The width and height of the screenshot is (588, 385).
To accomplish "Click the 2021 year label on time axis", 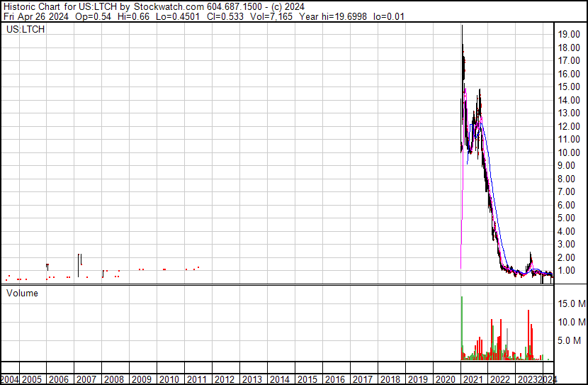I will pyautogui.click(x=473, y=379).
